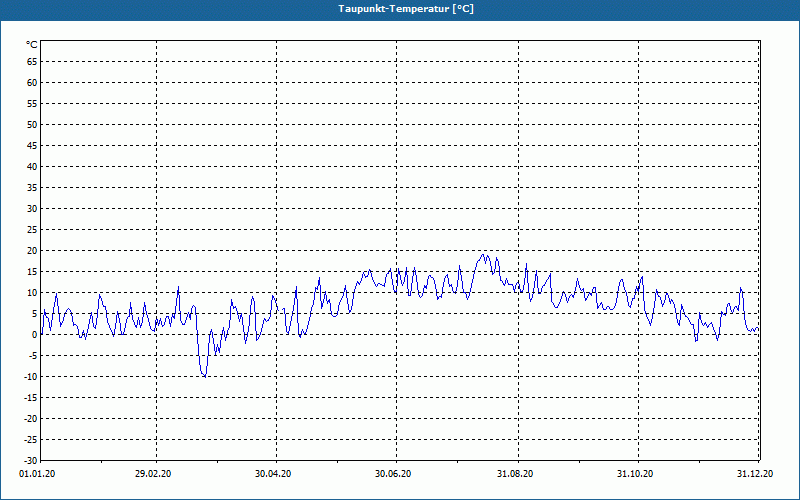Click the 65 value on the y-axis
Screen dimensions: 800x500
point(32,62)
